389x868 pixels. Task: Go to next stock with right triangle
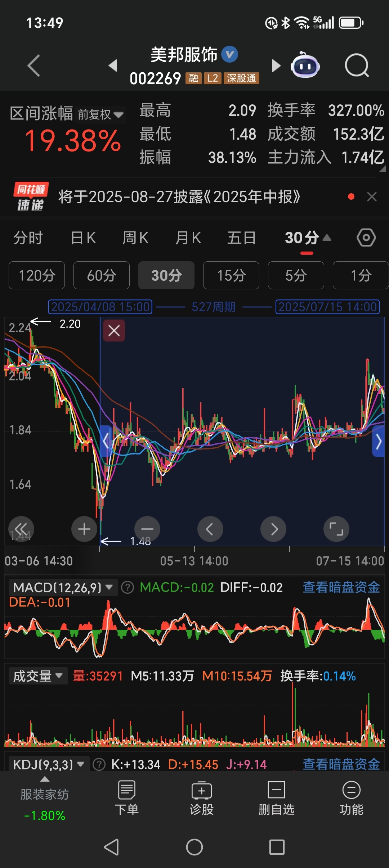276,65
